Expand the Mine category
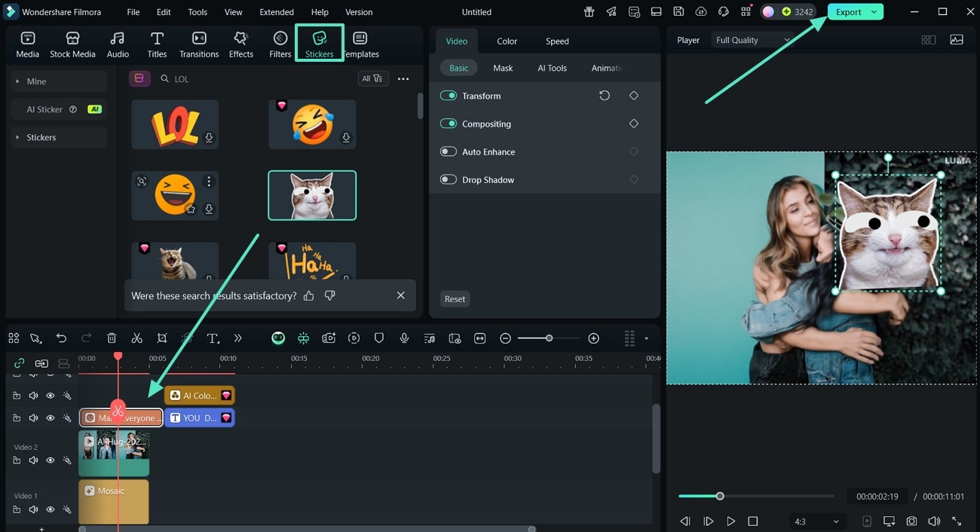Image resolution: width=980 pixels, height=532 pixels. coord(59,81)
